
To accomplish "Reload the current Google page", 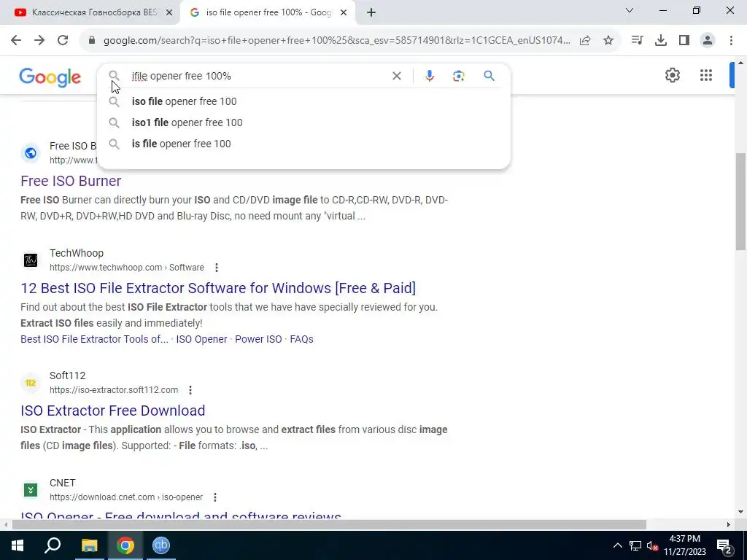I will click(63, 41).
